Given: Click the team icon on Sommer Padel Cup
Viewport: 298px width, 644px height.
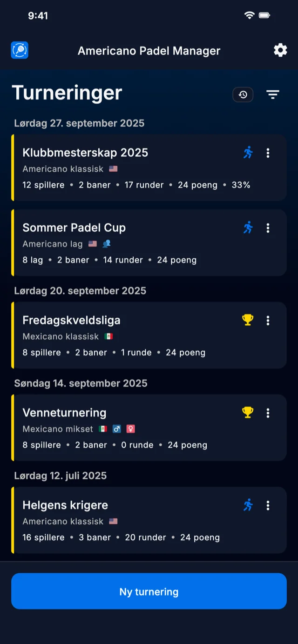Looking at the screenshot, I should pyautogui.click(x=107, y=244).
